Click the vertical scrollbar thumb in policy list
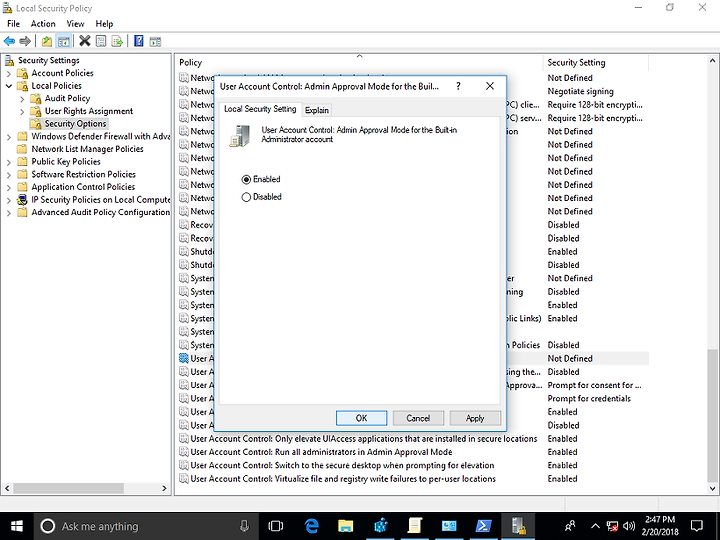This screenshot has height=540, width=720. pyautogui.click(x=712, y=414)
